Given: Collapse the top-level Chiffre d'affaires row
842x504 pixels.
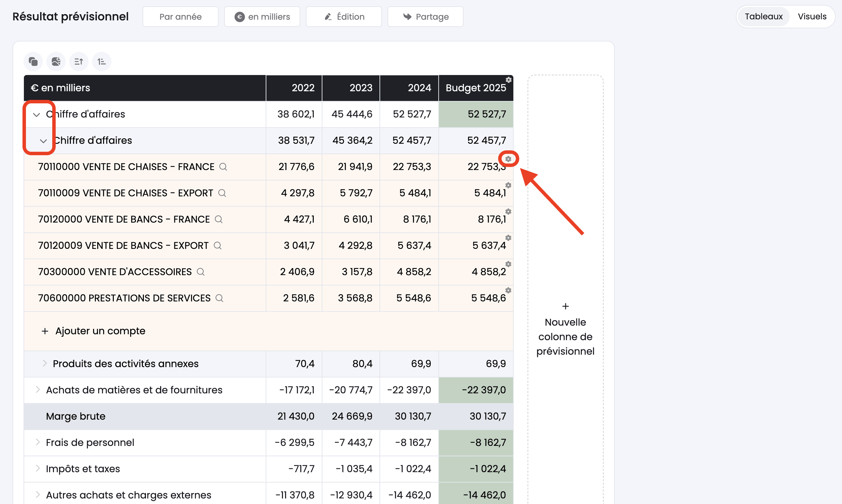Looking at the screenshot, I should tap(36, 114).
